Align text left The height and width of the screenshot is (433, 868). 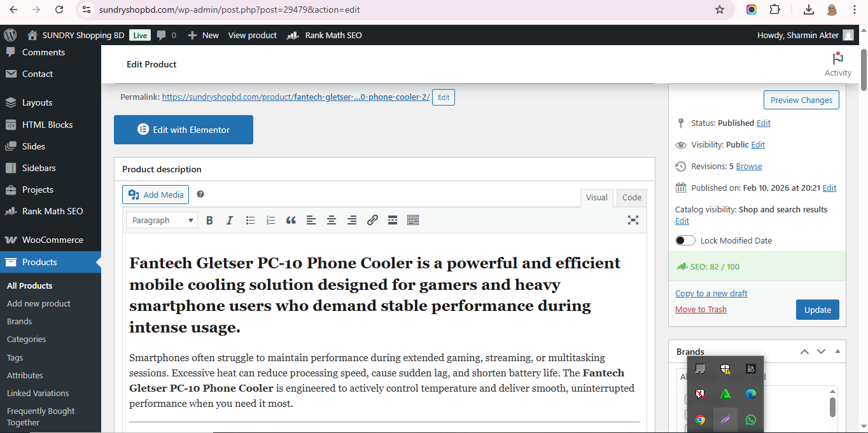click(x=311, y=220)
